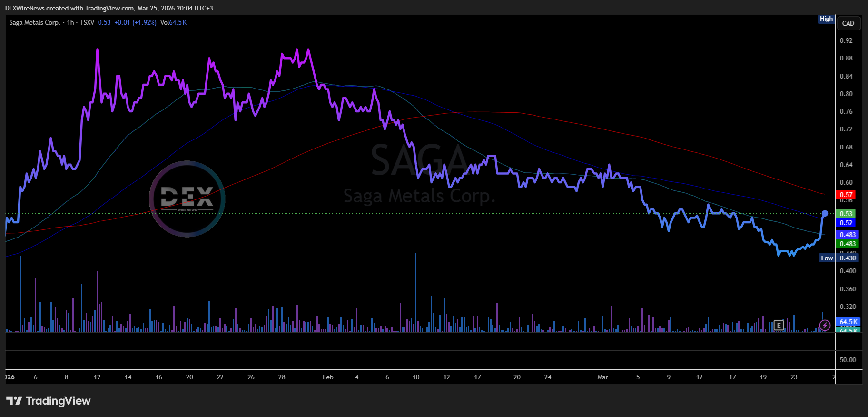Click the earnings "E" marker icon

pyautogui.click(x=779, y=326)
